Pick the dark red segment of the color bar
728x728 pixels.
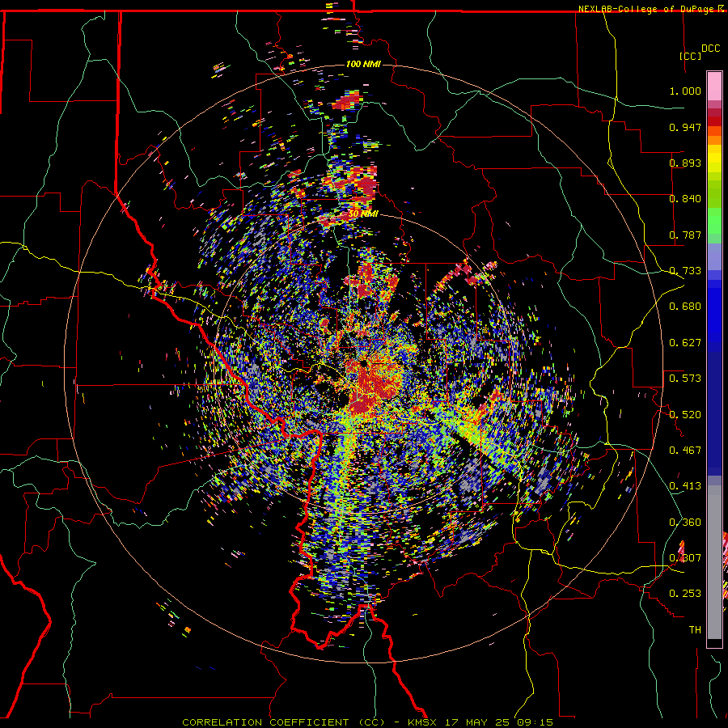[714, 121]
